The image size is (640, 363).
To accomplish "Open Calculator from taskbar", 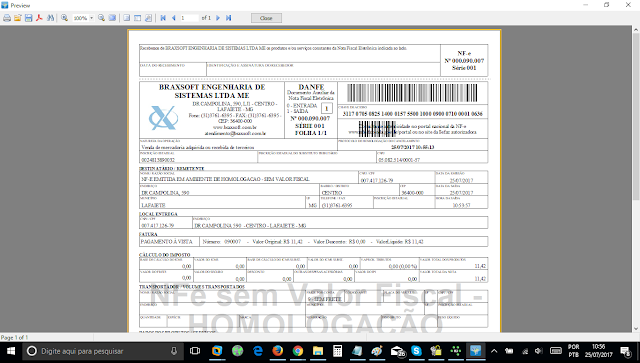I will 338,351.
